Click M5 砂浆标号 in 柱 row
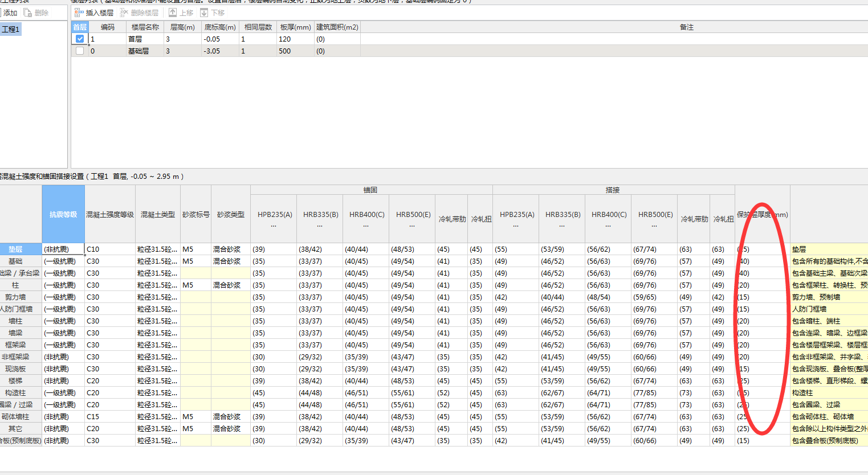 [x=195, y=285]
